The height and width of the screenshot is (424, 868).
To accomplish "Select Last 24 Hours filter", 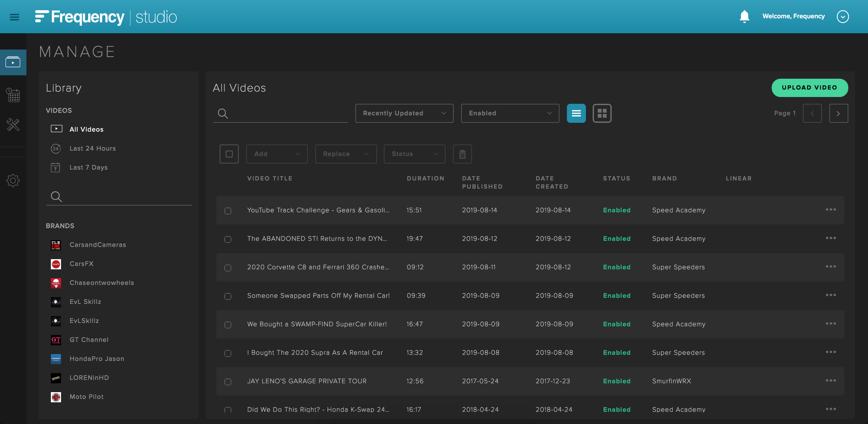I will click(x=93, y=148).
